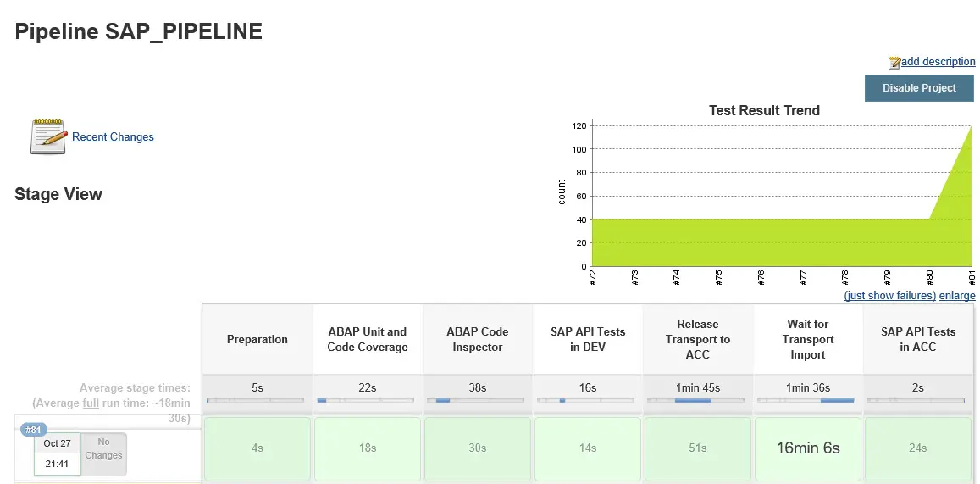Open Wait for Transport Import 16min cell
980x484 pixels.
[x=808, y=448]
